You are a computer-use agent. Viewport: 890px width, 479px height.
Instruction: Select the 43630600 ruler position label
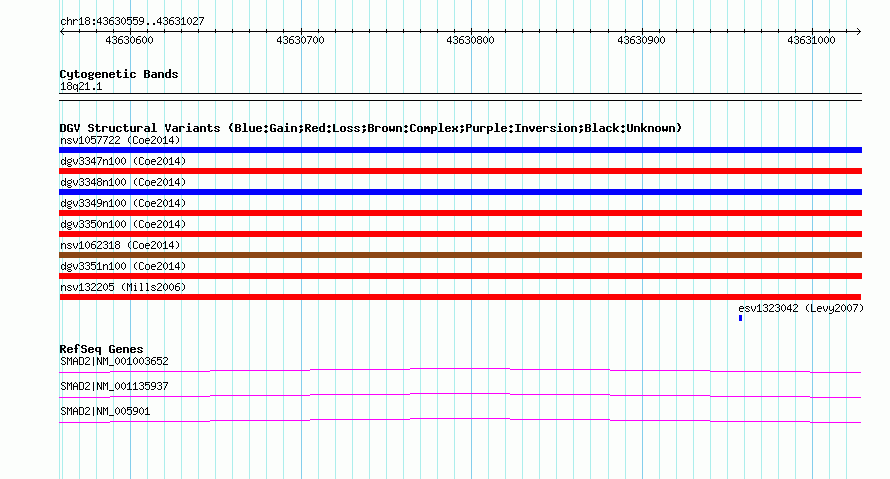129,40
